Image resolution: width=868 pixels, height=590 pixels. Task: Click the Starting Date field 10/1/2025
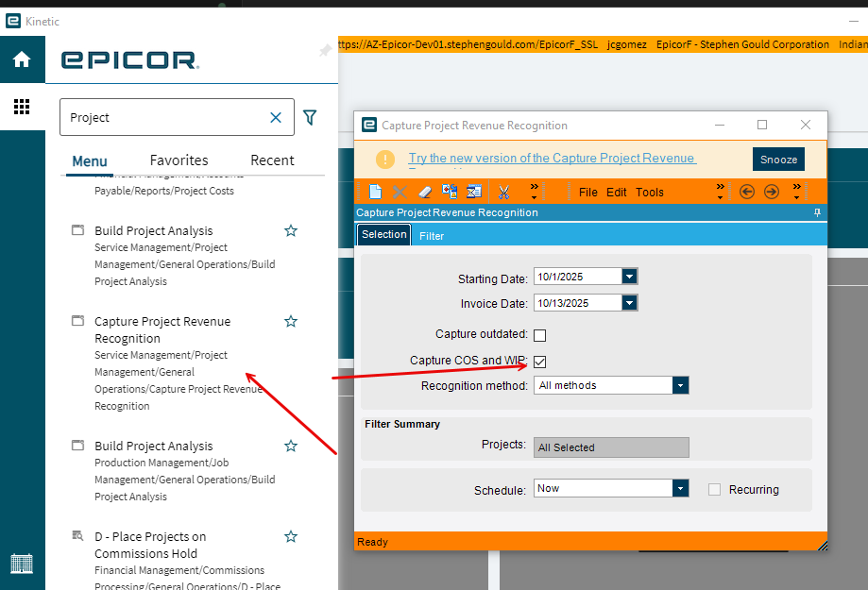point(577,277)
